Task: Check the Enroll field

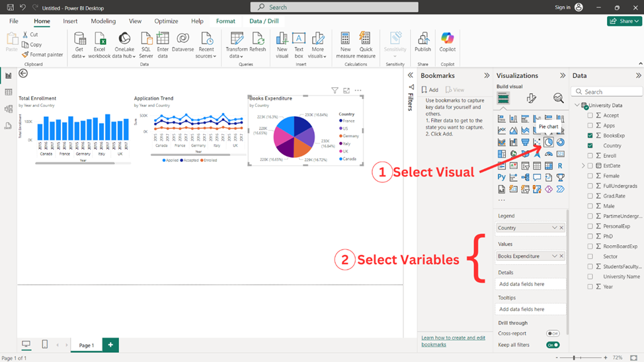Action: 590,155
